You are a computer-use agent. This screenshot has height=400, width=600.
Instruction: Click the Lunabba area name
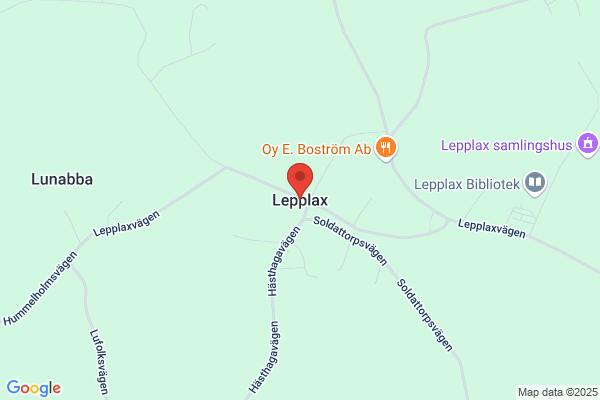pos(62,179)
